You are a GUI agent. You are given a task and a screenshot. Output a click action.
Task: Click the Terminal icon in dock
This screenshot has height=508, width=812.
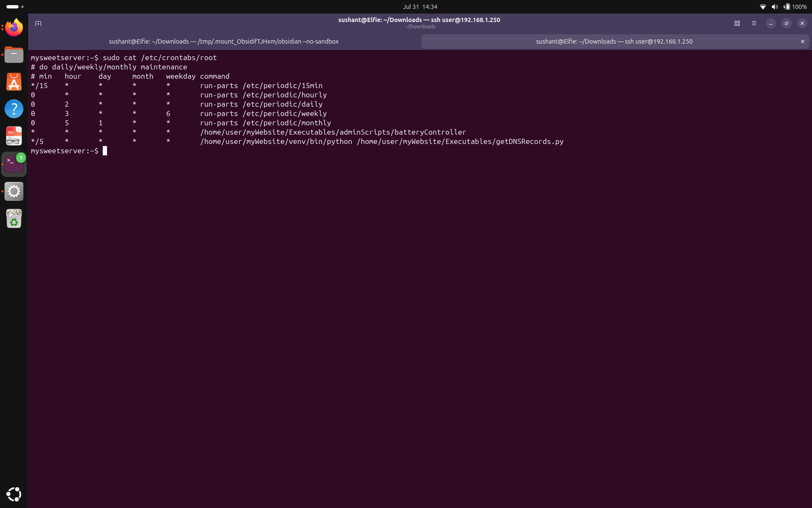14,164
